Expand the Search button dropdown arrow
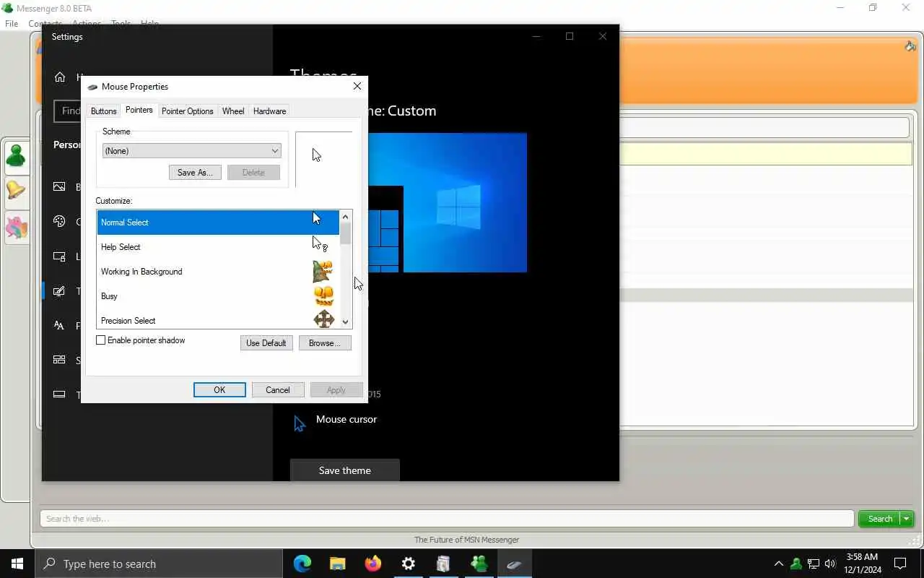 [x=907, y=519]
